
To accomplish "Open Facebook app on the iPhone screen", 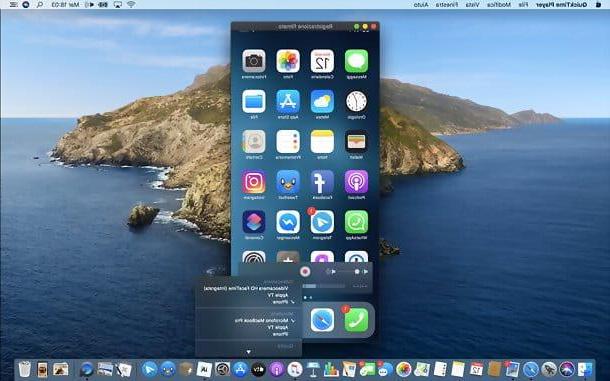I will [x=322, y=182].
